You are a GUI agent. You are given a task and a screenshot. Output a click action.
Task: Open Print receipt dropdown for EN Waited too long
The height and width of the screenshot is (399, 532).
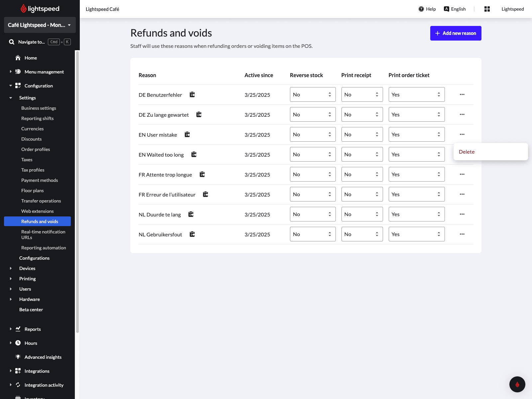pos(362,155)
